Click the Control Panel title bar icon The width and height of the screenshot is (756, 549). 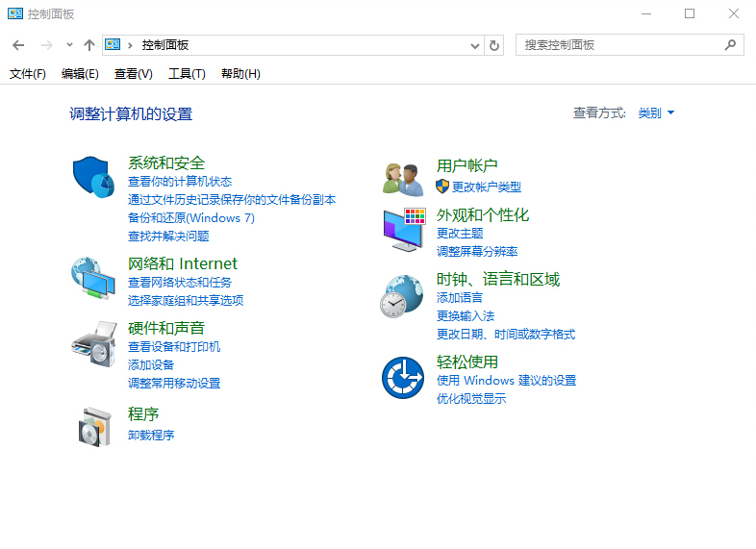point(15,13)
